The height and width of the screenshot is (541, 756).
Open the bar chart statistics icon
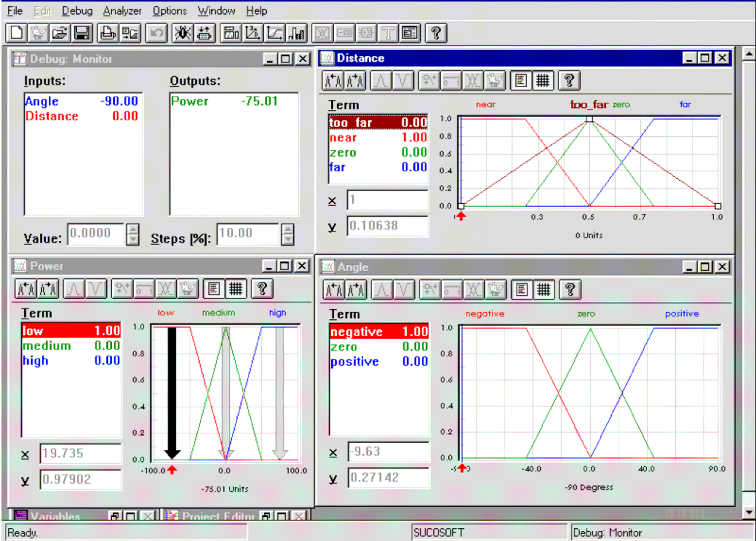pyautogui.click(x=297, y=33)
